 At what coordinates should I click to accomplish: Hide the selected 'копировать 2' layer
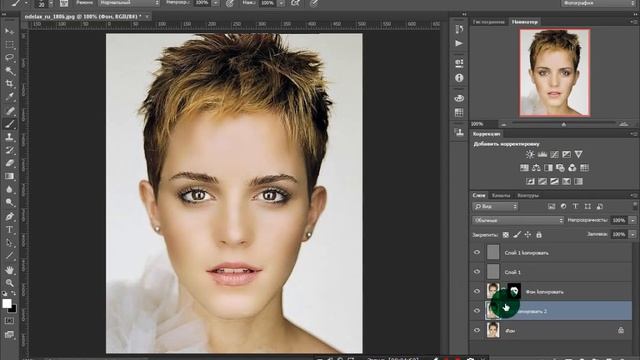point(477,311)
